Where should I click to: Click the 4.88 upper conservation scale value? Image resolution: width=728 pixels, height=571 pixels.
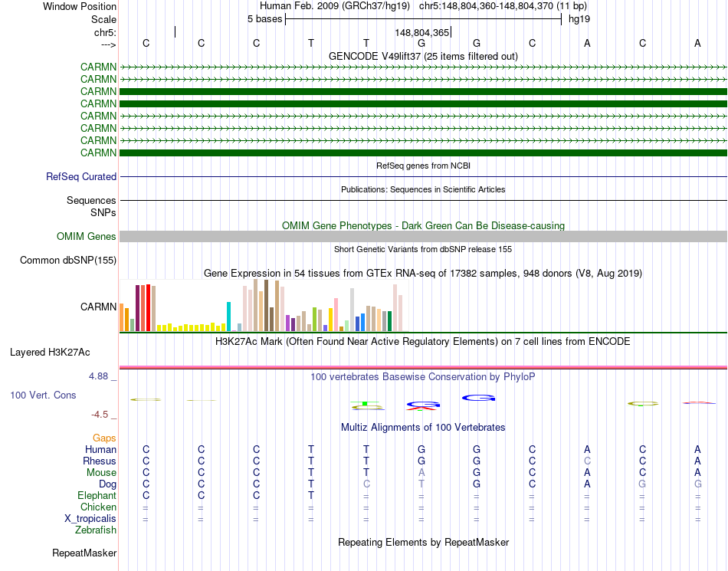pos(98,376)
